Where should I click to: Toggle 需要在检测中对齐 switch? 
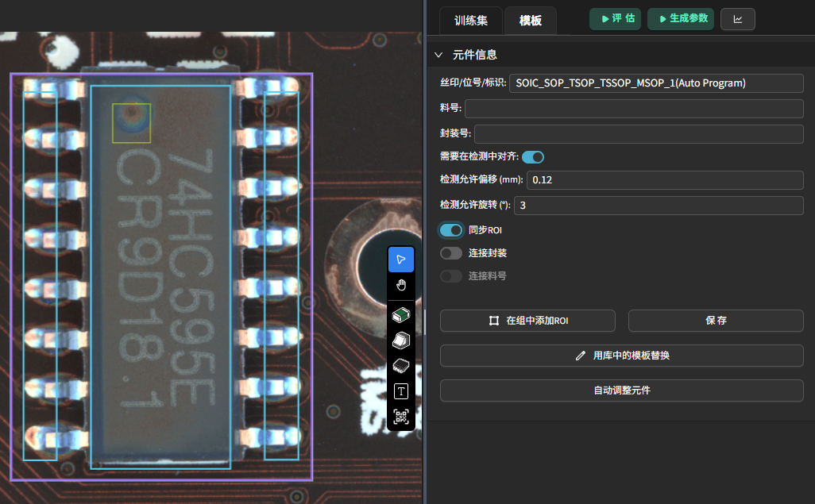point(532,157)
